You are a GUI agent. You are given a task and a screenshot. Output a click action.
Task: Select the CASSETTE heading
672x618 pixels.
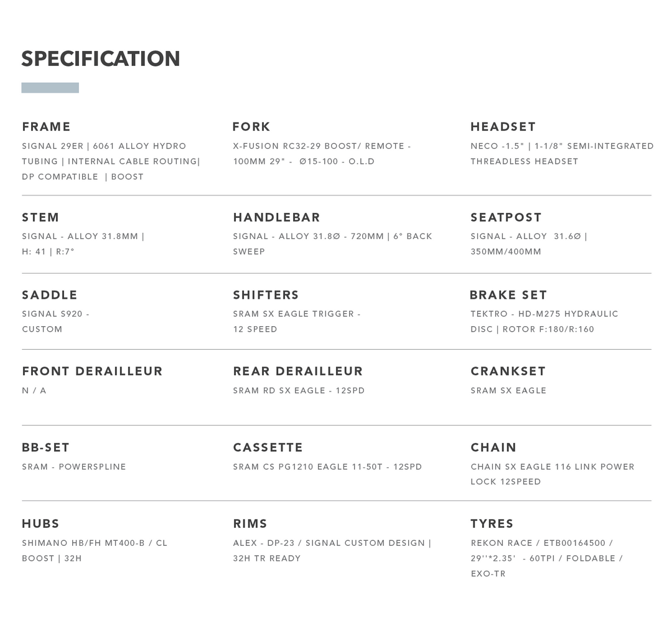click(x=268, y=447)
